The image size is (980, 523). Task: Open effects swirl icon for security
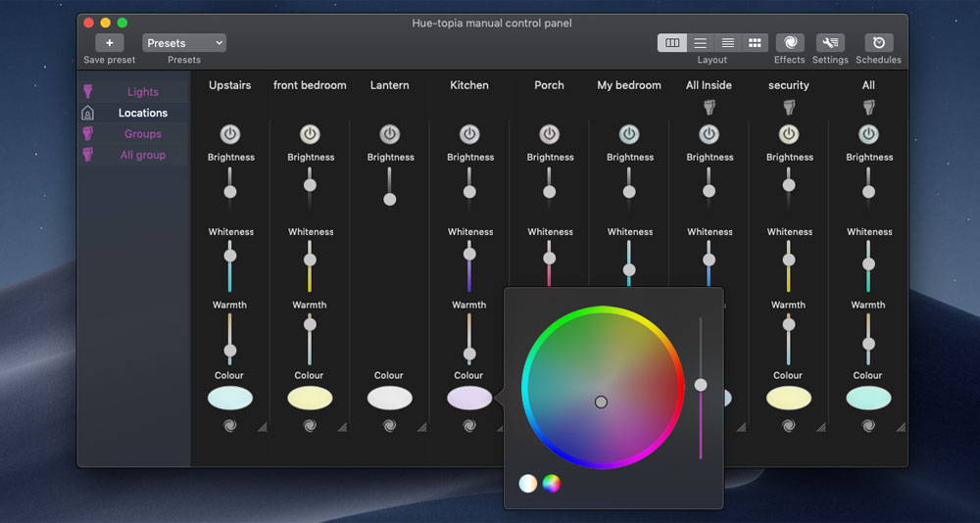tap(789, 425)
